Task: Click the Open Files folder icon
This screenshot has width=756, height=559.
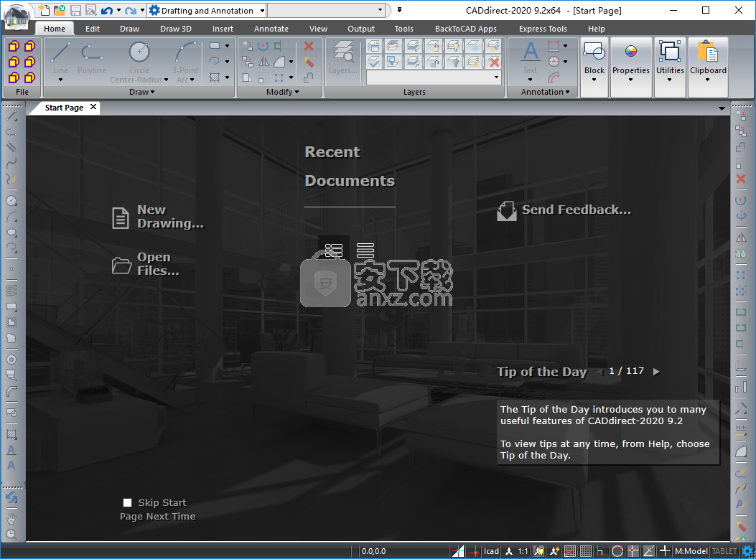Action: (x=121, y=265)
